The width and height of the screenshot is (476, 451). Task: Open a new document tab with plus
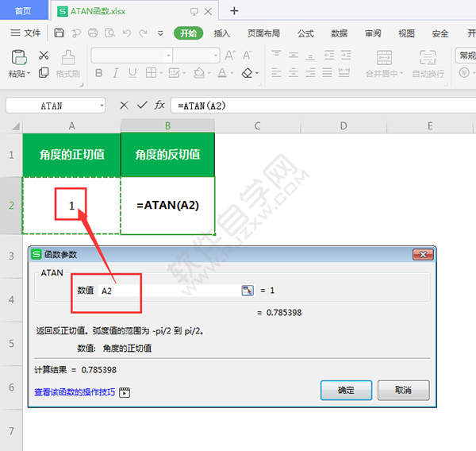234,11
